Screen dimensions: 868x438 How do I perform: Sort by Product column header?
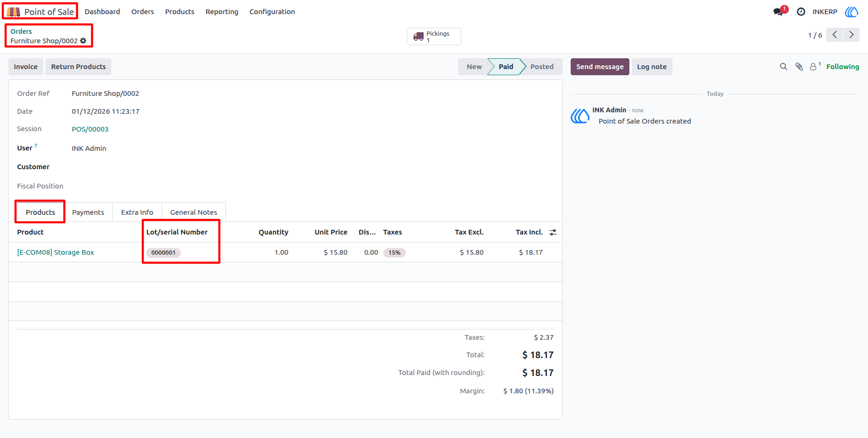click(31, 232)
